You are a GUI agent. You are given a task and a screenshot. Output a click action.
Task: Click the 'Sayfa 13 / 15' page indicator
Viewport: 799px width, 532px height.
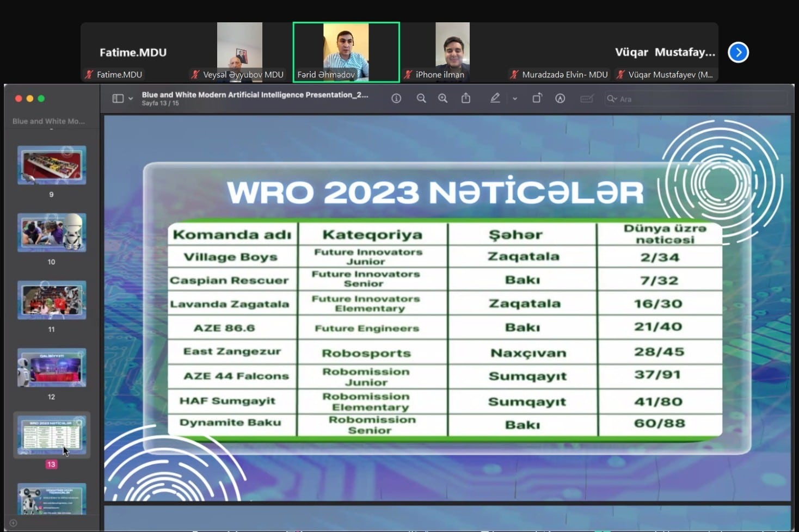coord(160,103)
